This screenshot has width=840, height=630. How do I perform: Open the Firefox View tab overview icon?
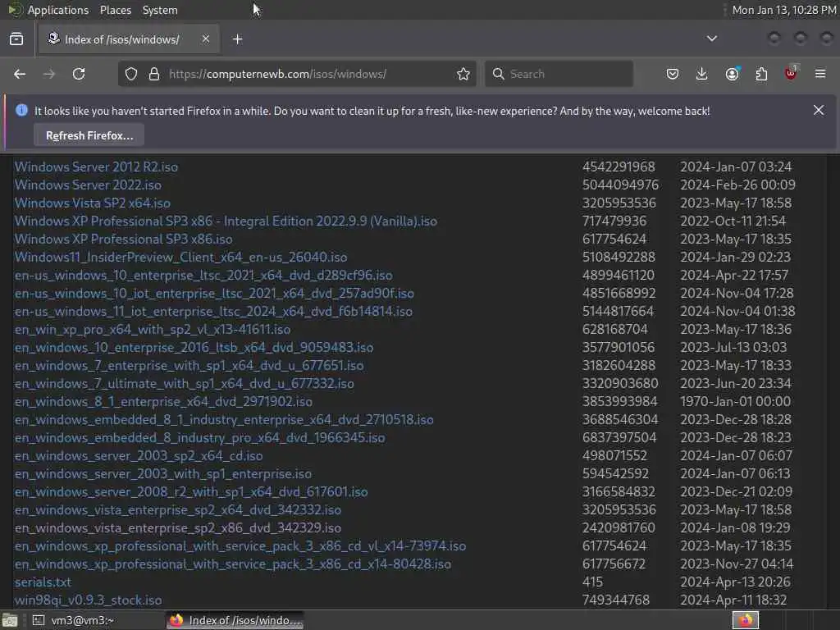[16, 39]
